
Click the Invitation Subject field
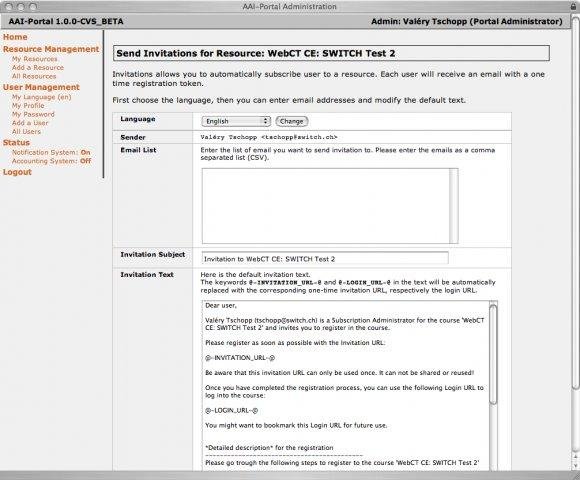point(325,258)
